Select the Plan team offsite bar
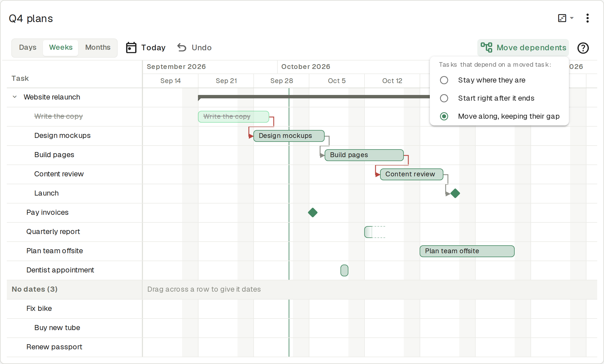Image resolution: width=604 pixels, height=364 pixels. coord(467,251)
